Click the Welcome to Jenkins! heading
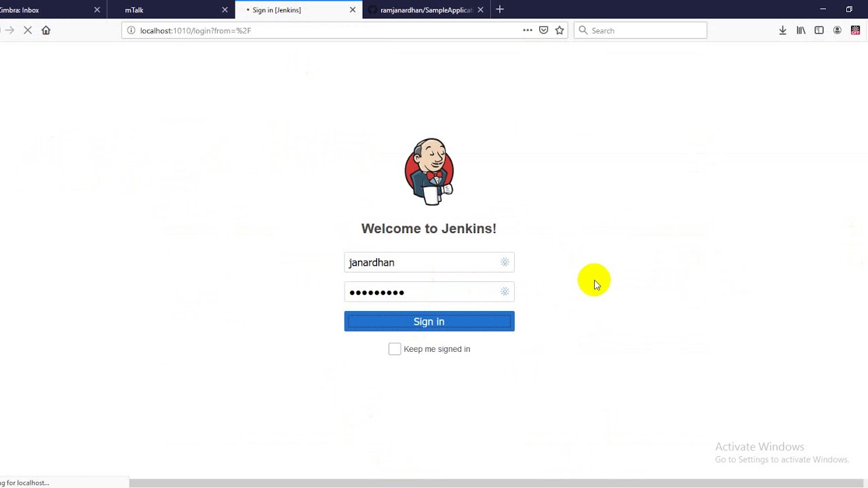The height and width of the screenshot is (488, 868). (429, 228)
